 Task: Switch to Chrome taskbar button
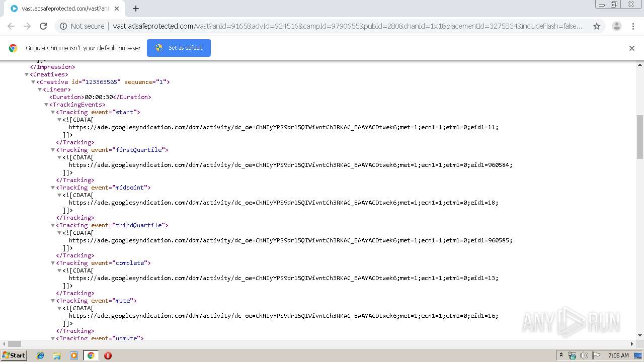(91, 355)
